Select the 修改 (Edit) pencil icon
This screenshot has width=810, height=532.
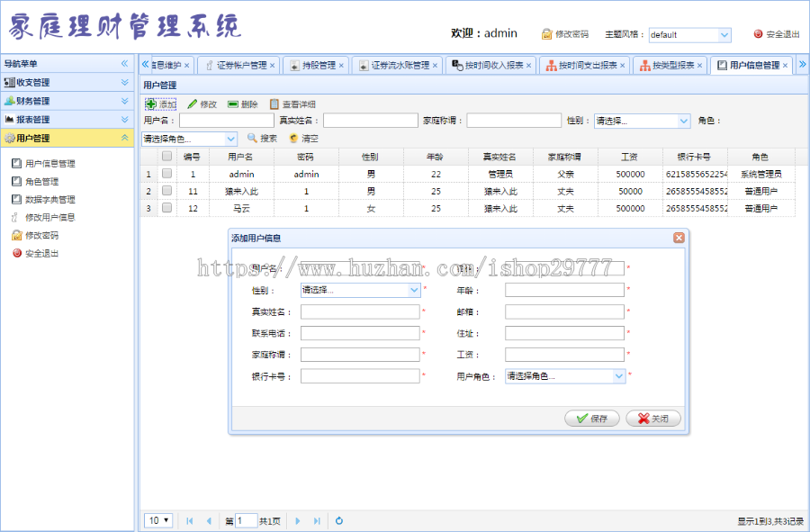[193, 104]
